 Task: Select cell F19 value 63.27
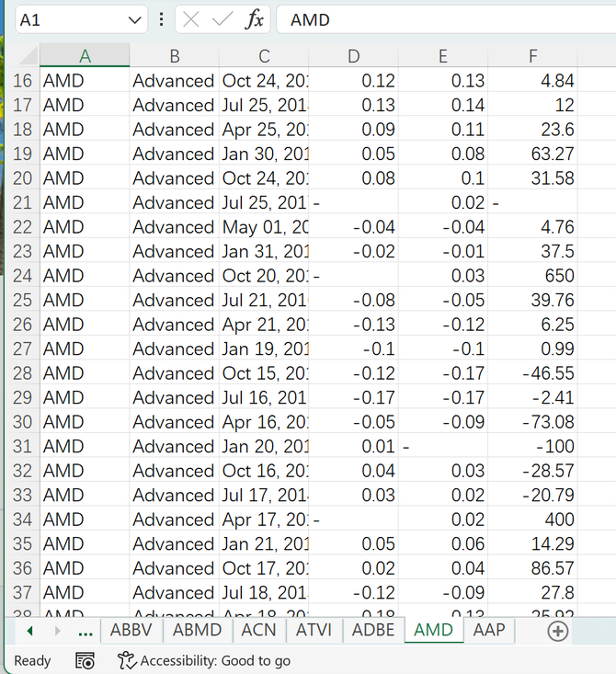532,154
